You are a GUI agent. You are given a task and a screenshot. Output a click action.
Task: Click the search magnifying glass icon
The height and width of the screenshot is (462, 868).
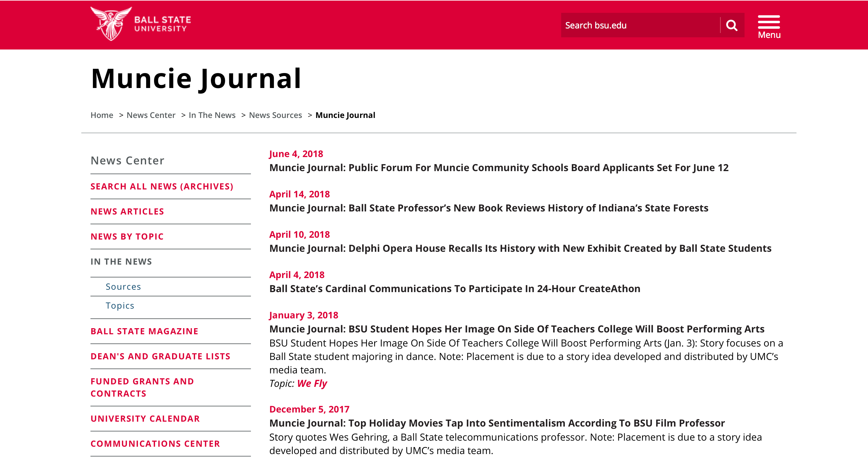pyautogui.click(x=731, y=25)
